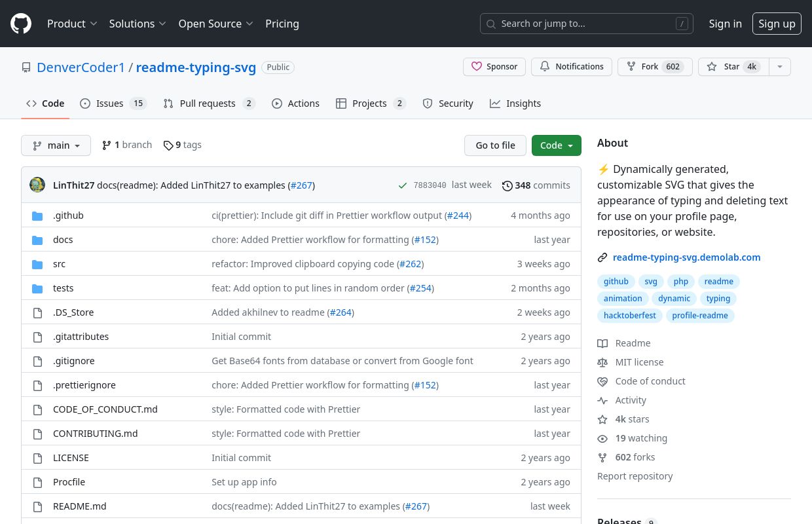812x524 pixels.
Task: Open the main branch selector dropdown
Action: [56, 145]
